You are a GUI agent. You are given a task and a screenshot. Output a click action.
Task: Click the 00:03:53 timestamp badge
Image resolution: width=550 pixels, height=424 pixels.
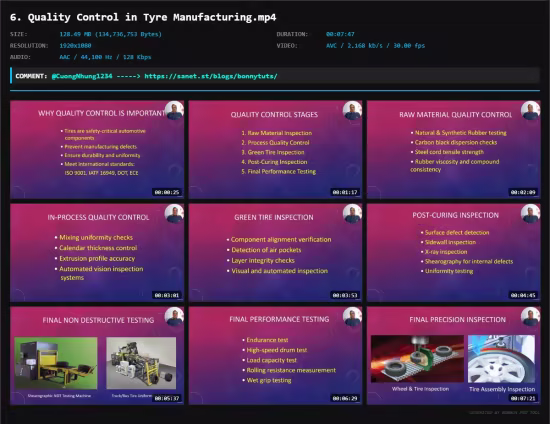click(345, 295)
